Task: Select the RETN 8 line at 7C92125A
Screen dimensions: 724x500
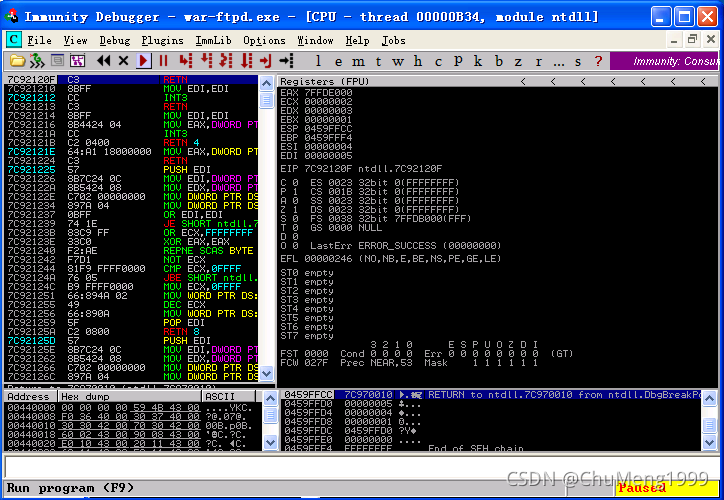Action: [131, 331]
